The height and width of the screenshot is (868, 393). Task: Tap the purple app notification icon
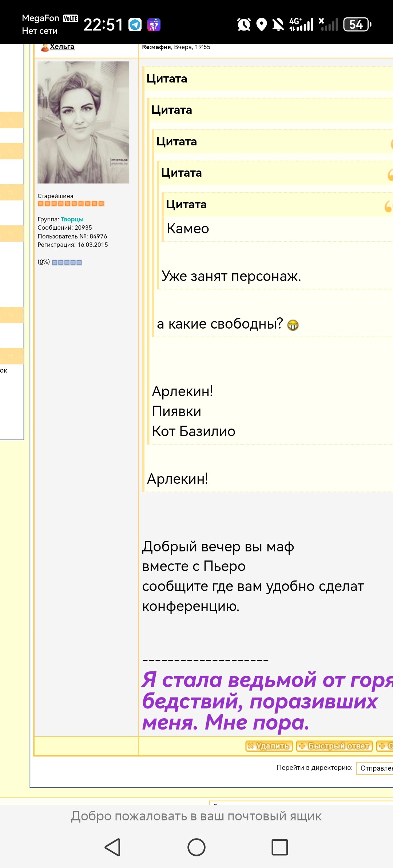[x=154, y=25]
